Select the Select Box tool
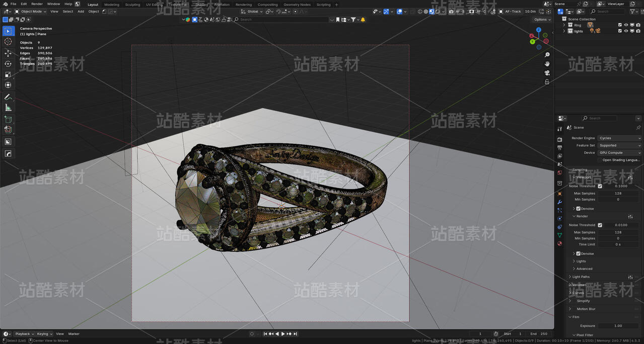The width and height of the screenshot is (644, 344). (x=8, y=31)
